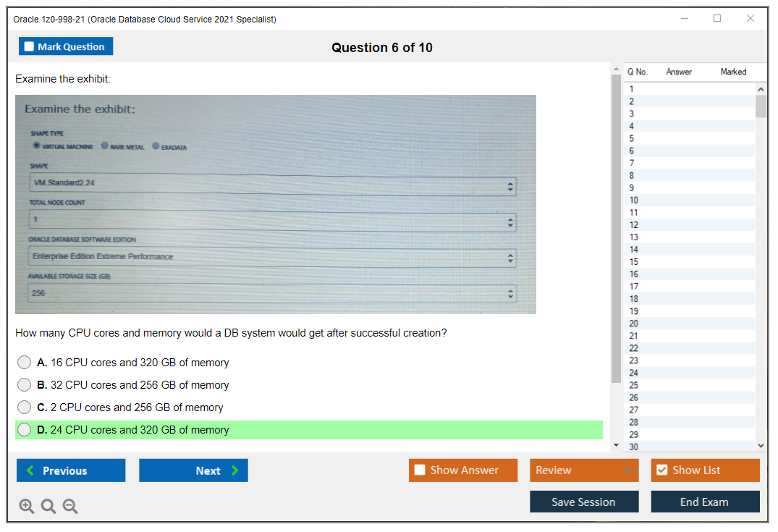Screen dimensions: 778x532
Task: Enable the Show Answer checkbox
Action: coord(420,470)
